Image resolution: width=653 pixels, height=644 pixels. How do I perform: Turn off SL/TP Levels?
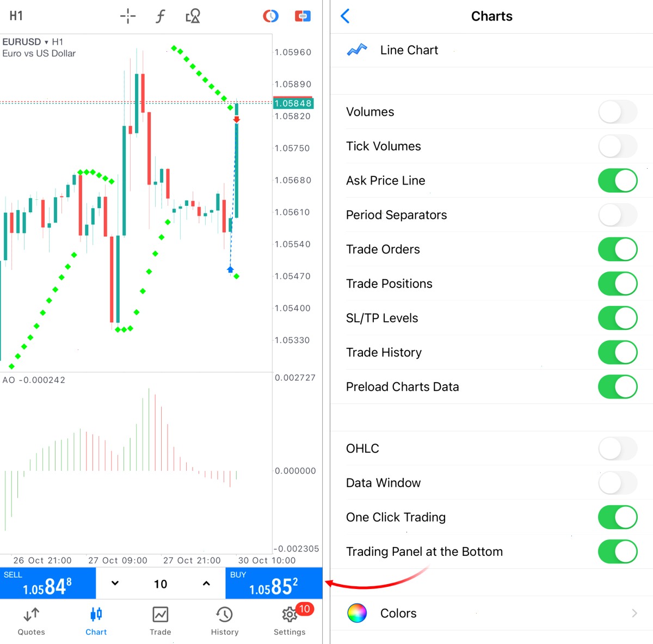[618, 318]
